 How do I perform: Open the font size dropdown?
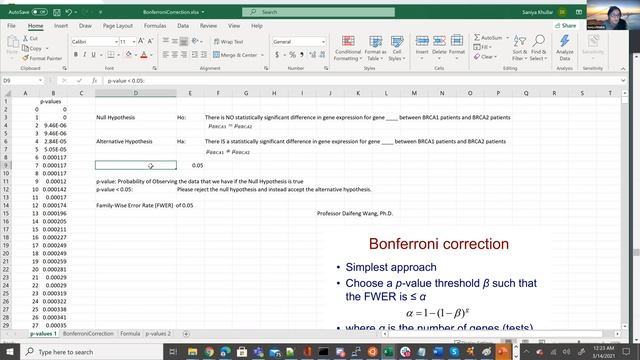coord(133,42)
